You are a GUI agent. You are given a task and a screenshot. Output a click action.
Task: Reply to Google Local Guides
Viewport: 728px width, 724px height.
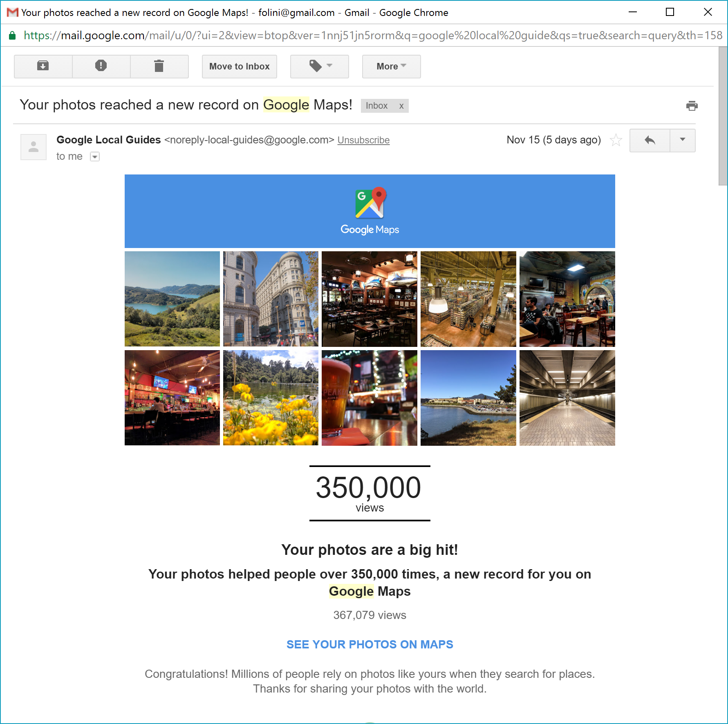pyautogui.click(x=649, y=140)
